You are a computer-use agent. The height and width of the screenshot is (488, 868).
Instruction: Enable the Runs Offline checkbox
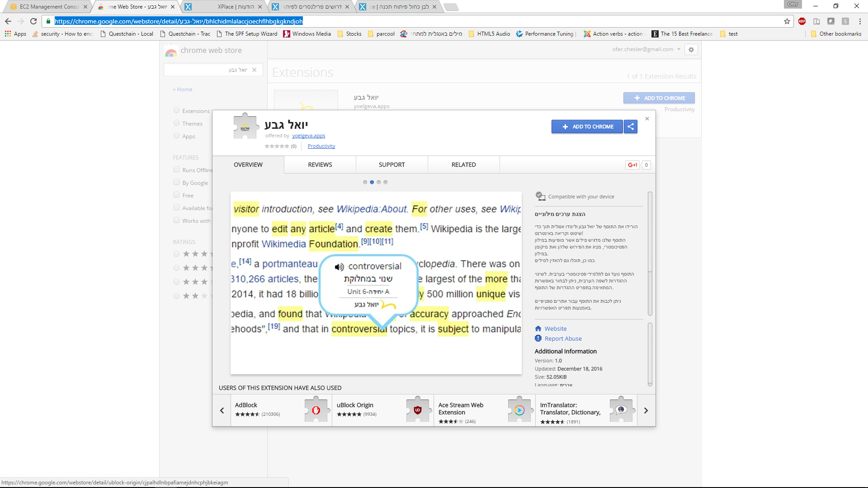pos(177,169)
